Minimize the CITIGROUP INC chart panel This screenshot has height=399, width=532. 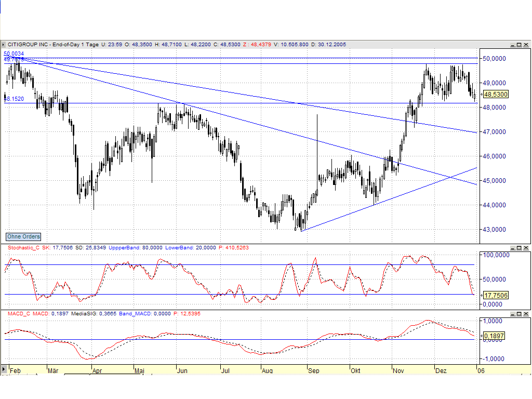click(x=513, y=45)
